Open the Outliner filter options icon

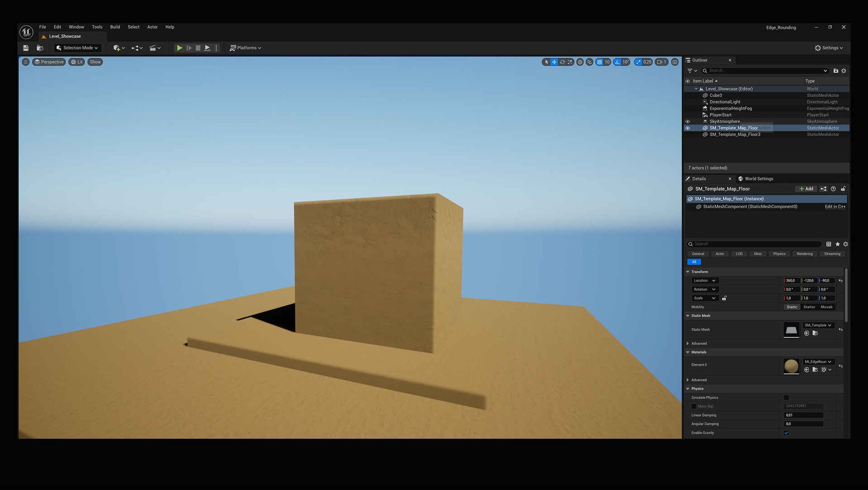click(692, 71)
